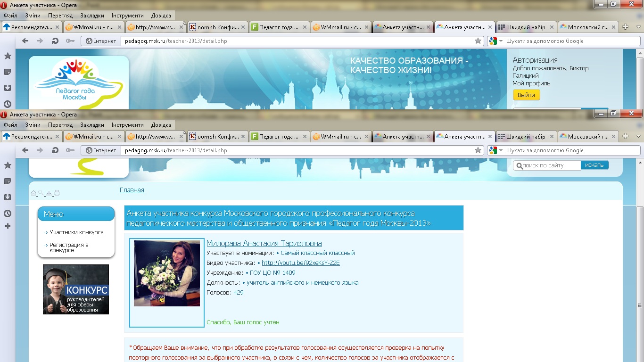Click the small printer icon on the page
This screenshot has width=644, height=362.
[57, 193]
